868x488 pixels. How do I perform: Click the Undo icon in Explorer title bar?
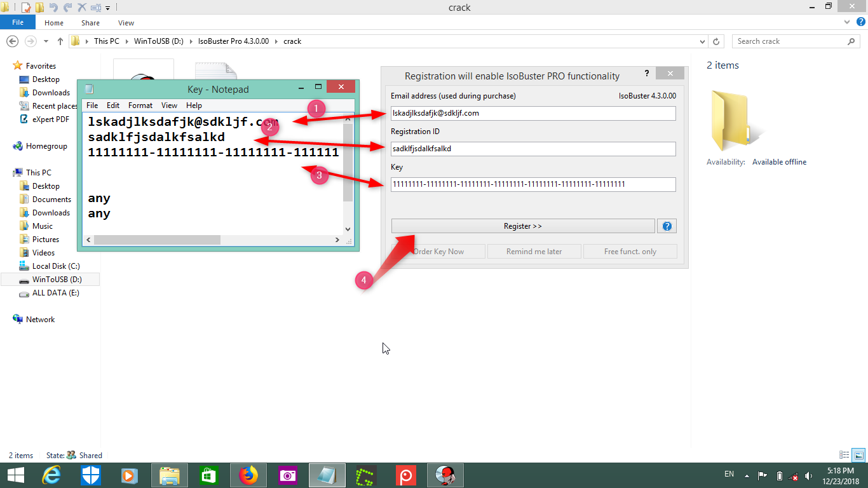53,8
